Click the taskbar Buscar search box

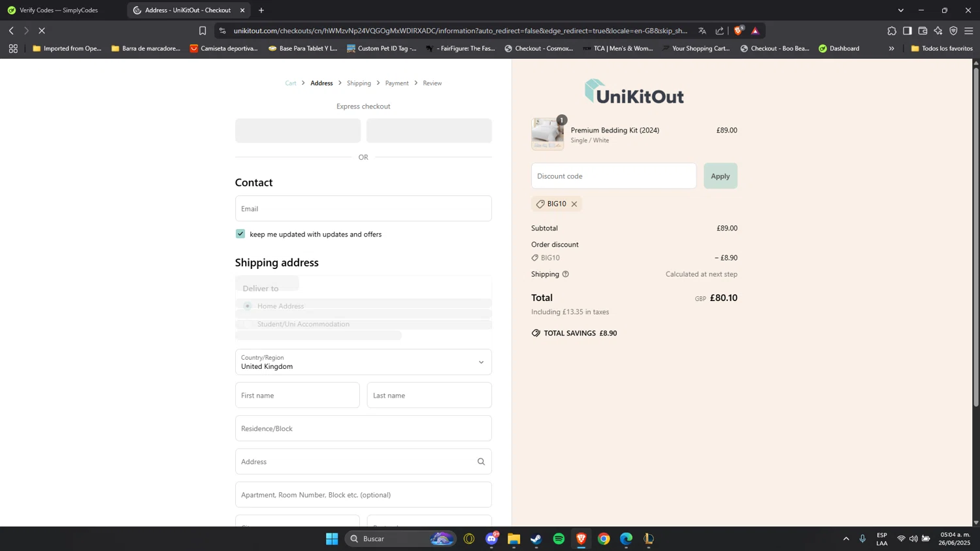400,539
